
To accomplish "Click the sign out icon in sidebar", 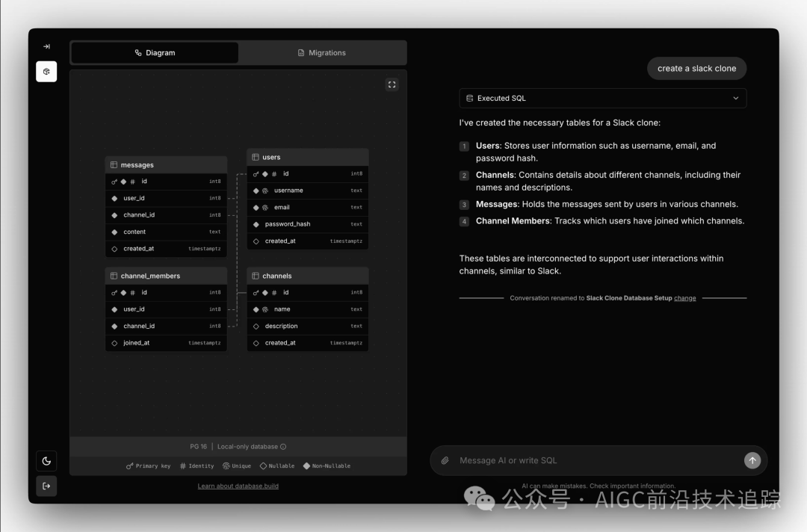I will (46, 486).
